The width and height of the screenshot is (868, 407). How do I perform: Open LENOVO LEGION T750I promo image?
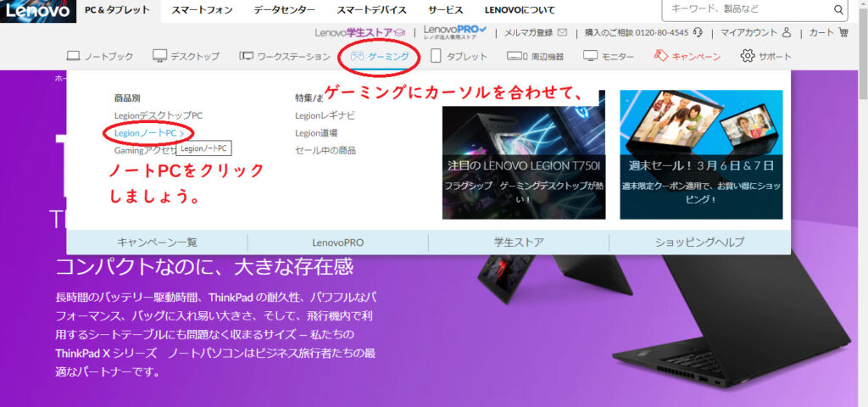[x=524, y=154]
